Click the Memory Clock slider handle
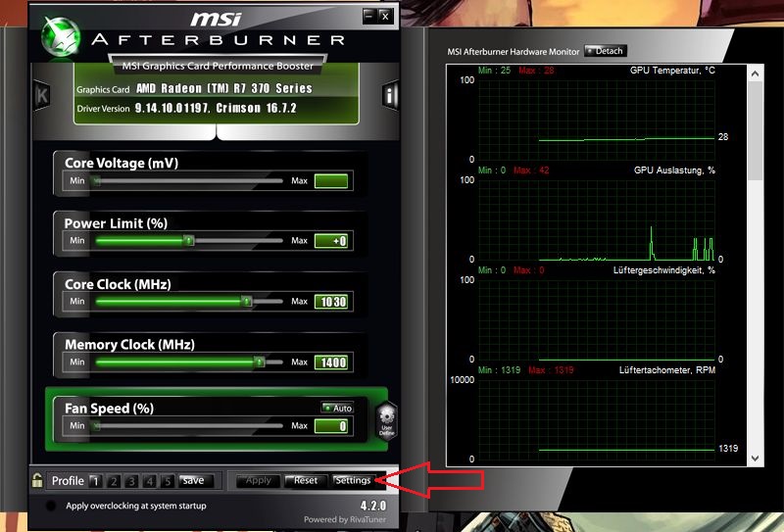This screenshot has width=784, height=532. 259,362
